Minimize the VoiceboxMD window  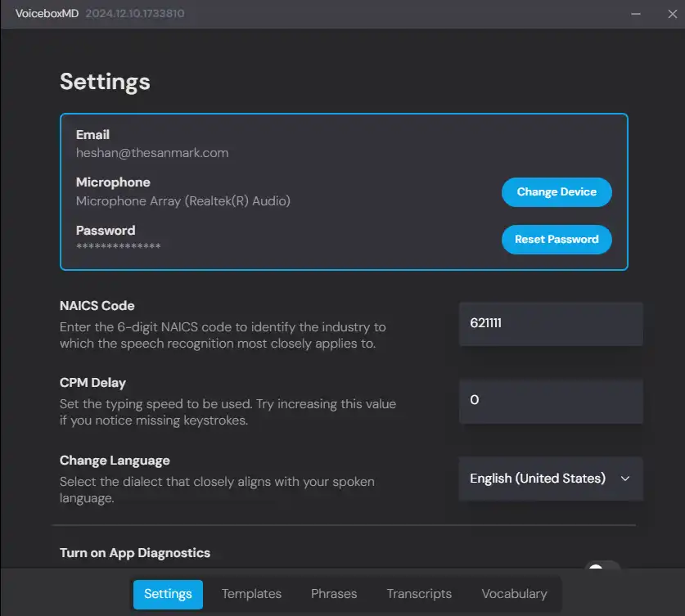tap(636, 14)
